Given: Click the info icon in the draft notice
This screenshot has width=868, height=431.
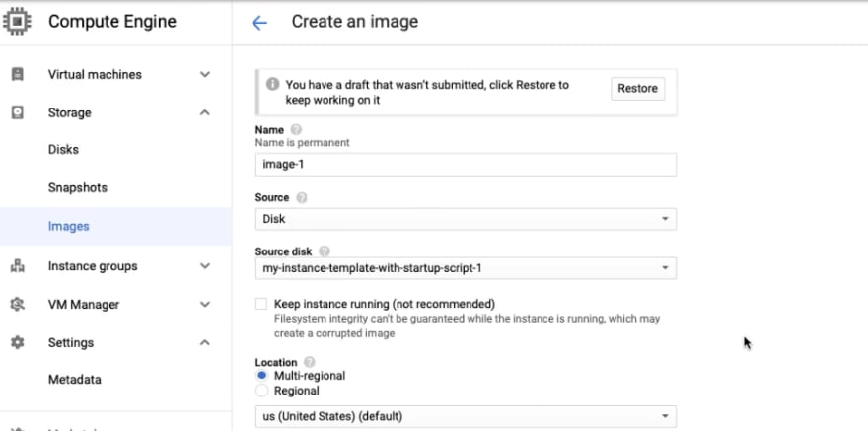Looking at the screenshot, I should tap(272, 84).
